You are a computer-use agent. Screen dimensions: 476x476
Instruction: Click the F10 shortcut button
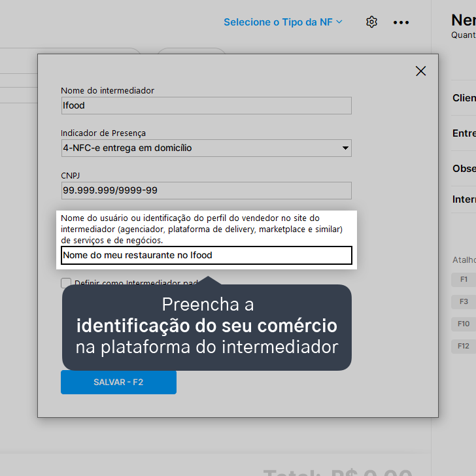[464, 324]
